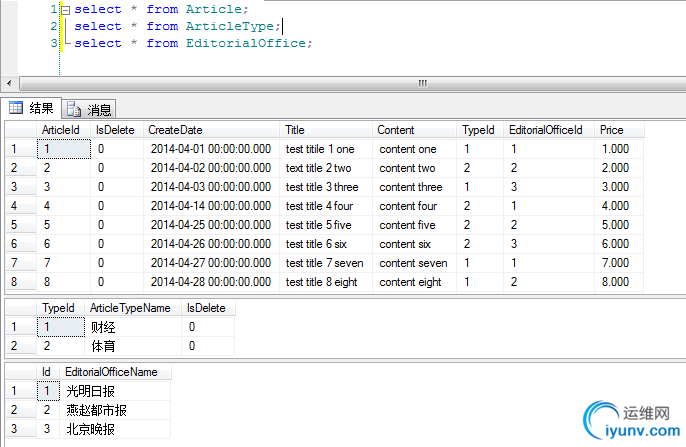Select price cell 4.000
This screenshot has height=447, width=686.
click(619, 206)
